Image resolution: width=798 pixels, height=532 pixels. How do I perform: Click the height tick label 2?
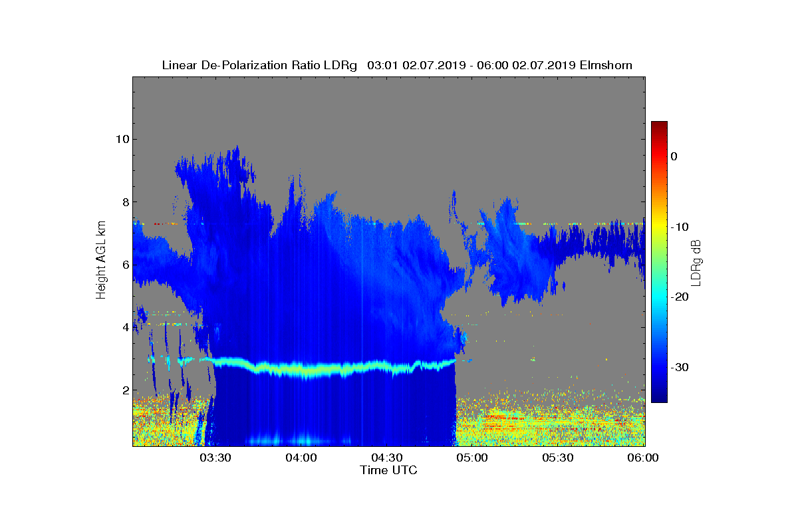coord(124,390)
